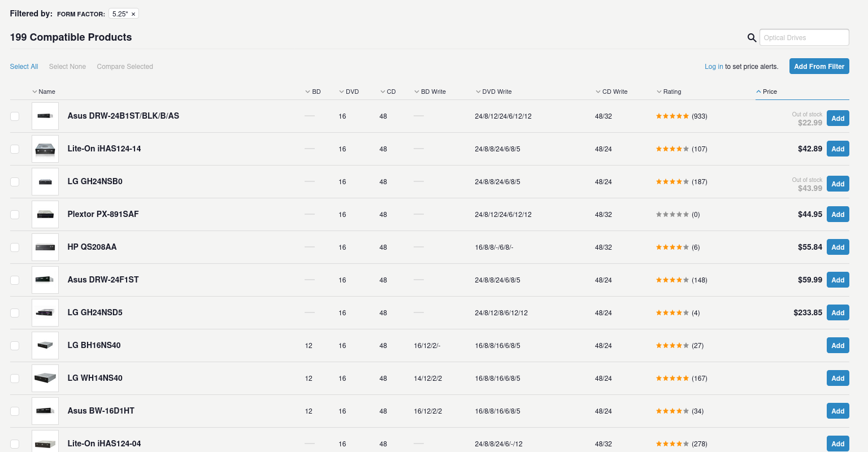
Task: Add the HP QS208AA drive
Action: click(838, 247)
